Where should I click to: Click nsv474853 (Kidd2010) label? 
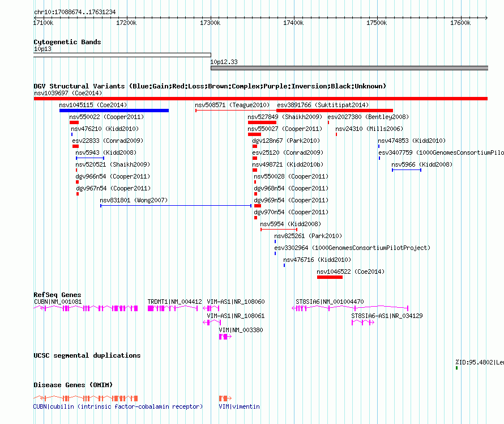tap(412, 141)
